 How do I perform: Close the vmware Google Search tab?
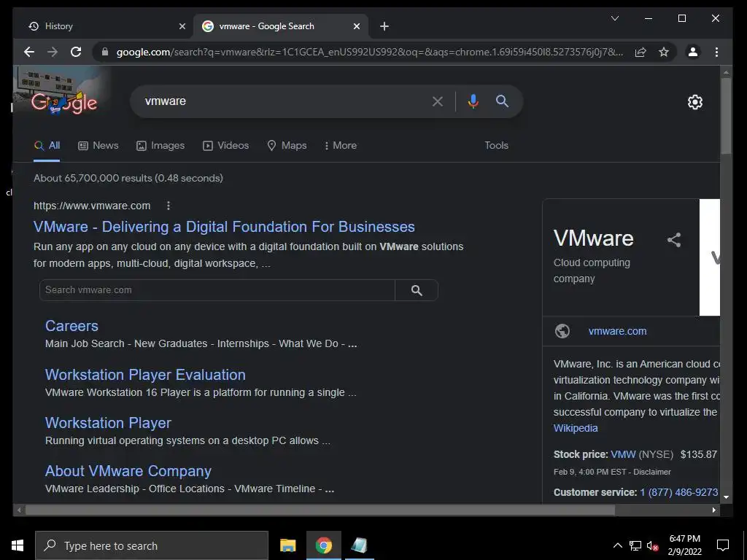(x=356, y=27)
